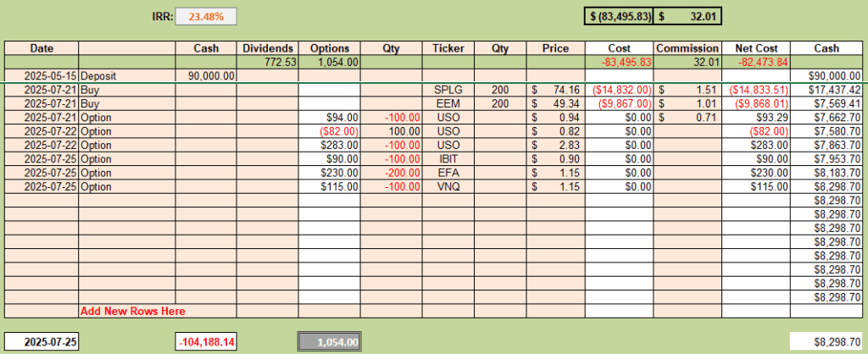The image size is (868, 354).
Task: Select the SPLG ticker cell
Action: tap(448, 90)
